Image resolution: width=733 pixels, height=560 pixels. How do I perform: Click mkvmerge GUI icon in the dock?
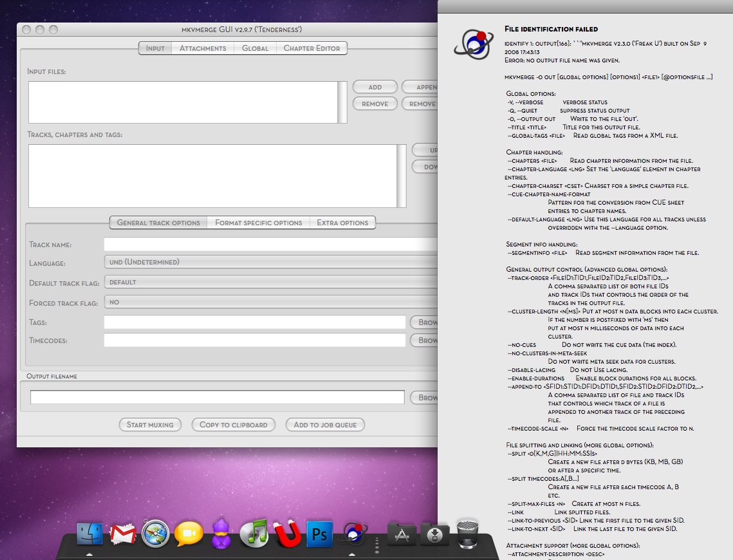[354, 534]
